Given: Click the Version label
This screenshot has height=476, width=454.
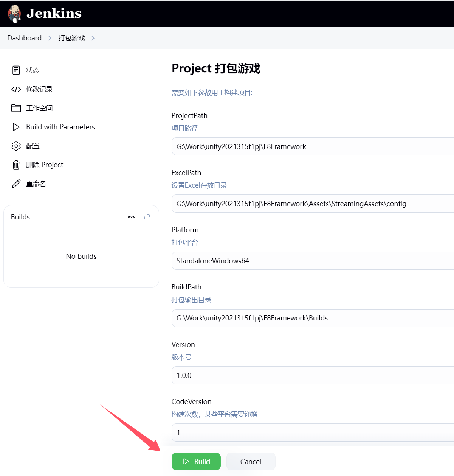Looking at the screenshot, I should pyautogui.click(x=183, y=344).
